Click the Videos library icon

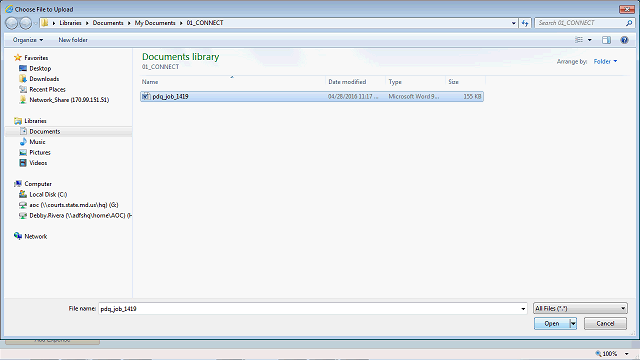[x=23, y=163]
